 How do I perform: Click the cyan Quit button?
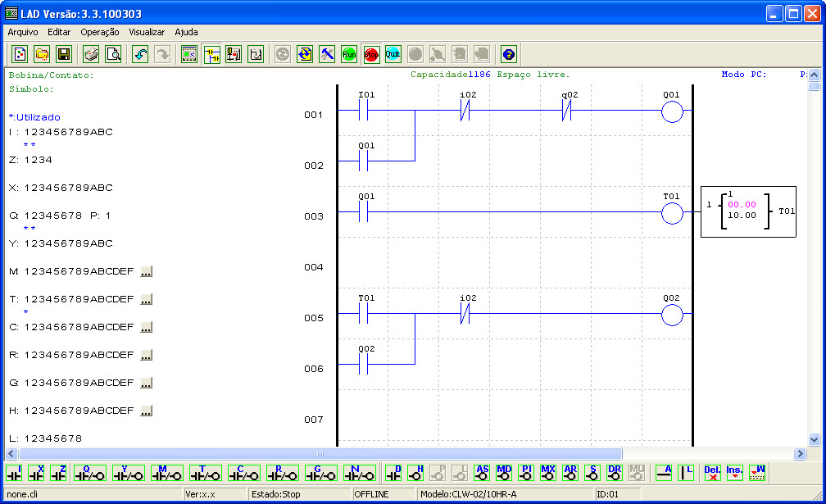click(x=393, y=54)
